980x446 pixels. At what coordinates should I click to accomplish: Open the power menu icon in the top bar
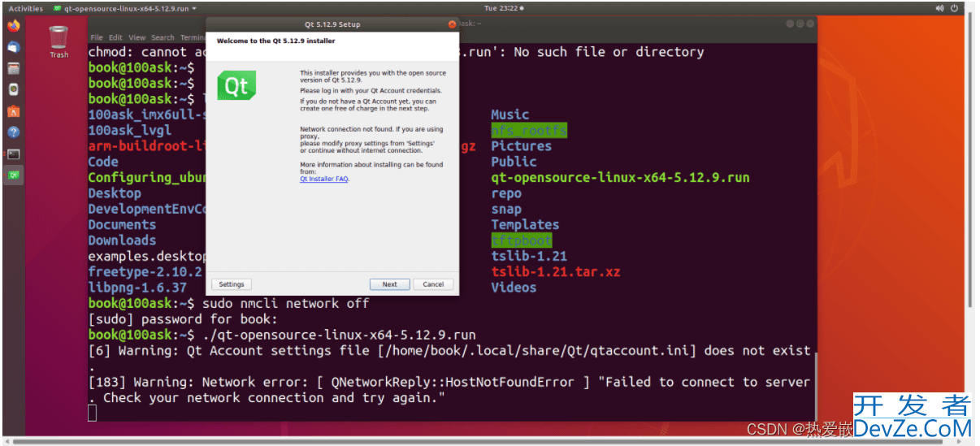[956, 8]
